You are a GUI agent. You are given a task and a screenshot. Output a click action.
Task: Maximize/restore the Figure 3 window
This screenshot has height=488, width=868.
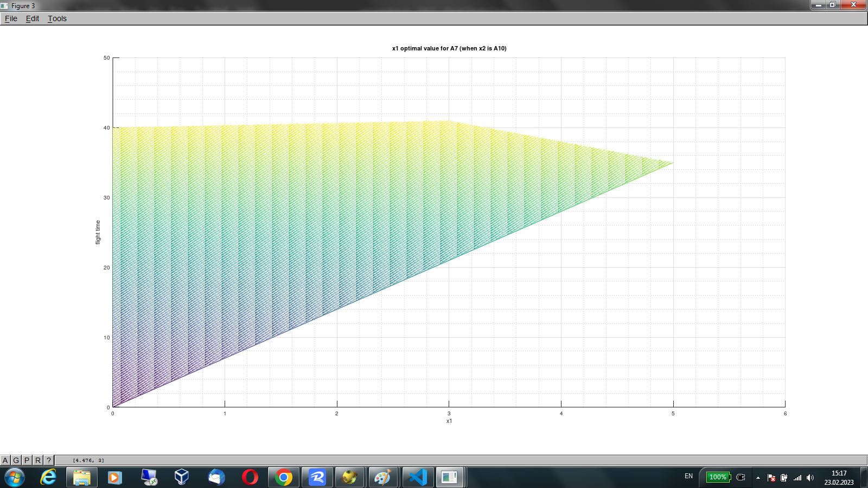pyautogui.click(x=832, y=5)
